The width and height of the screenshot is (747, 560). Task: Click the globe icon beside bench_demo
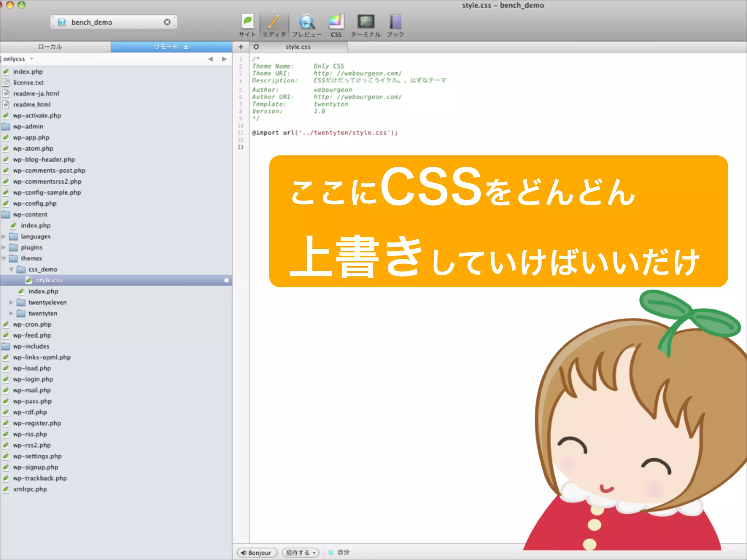pyautogui.click(x=62, y=22)
